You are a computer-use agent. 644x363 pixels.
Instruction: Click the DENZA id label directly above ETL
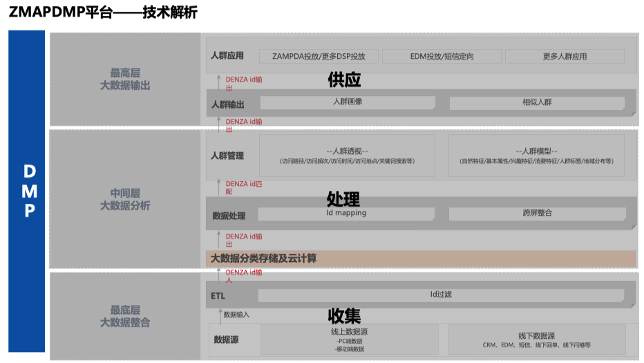243,276
